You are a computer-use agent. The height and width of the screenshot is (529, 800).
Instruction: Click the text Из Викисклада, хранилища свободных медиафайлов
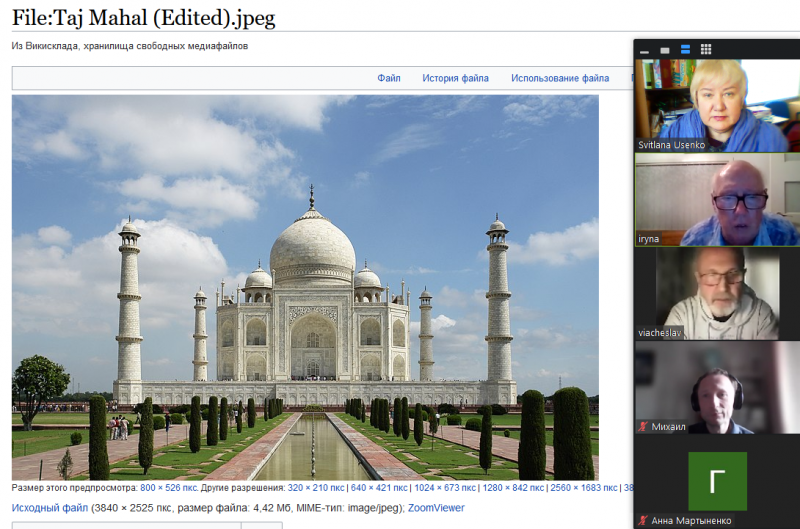[130, 46]
